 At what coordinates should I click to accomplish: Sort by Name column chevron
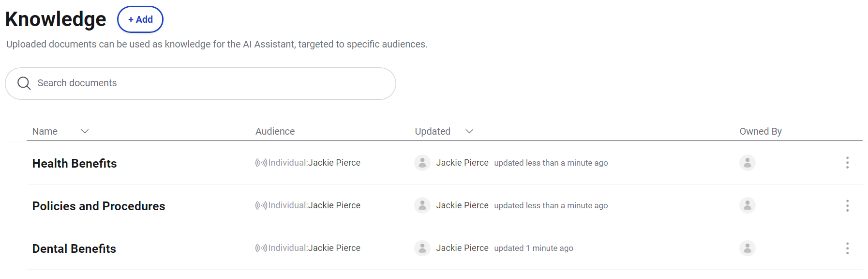point(85,131)
